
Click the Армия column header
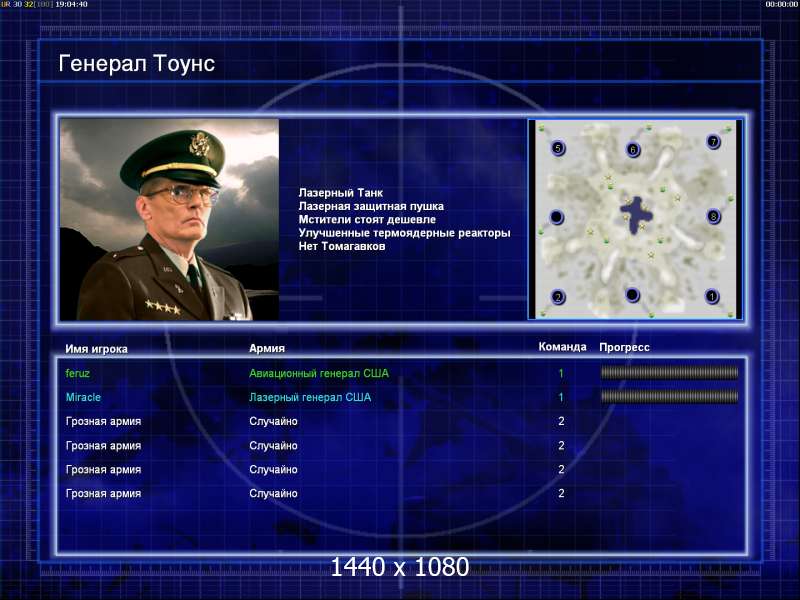[x=267, y=348]
